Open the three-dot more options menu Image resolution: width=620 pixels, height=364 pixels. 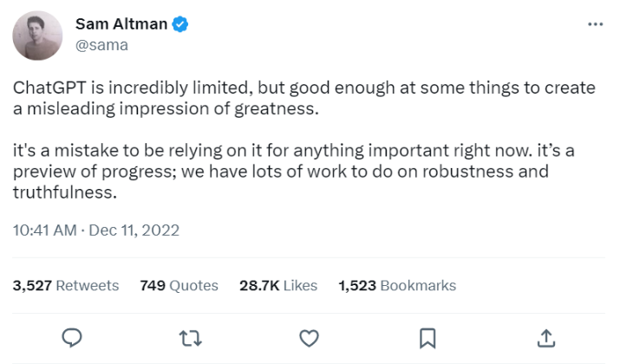point(595,24)
